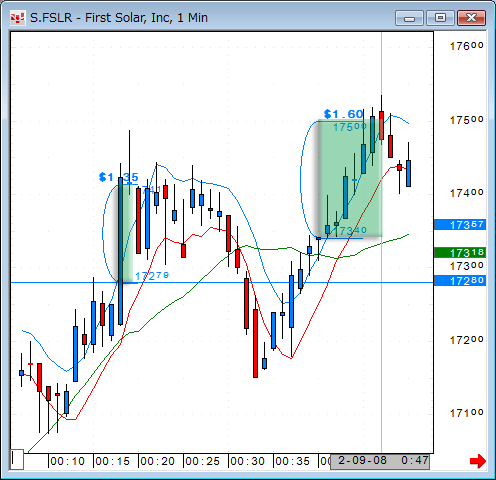This screenshot has width=496, height=480.
Task: Click the S.FSLR First Solar window title
Action: click(x=119, y=18)
